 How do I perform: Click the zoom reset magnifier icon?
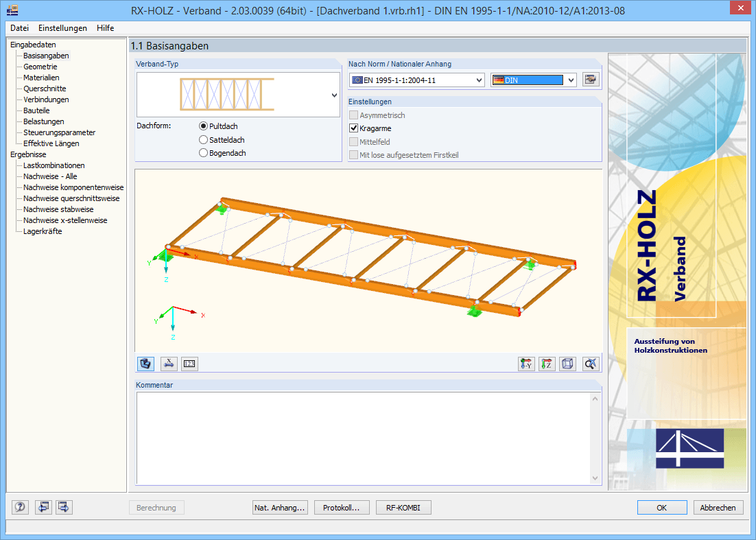591,364
